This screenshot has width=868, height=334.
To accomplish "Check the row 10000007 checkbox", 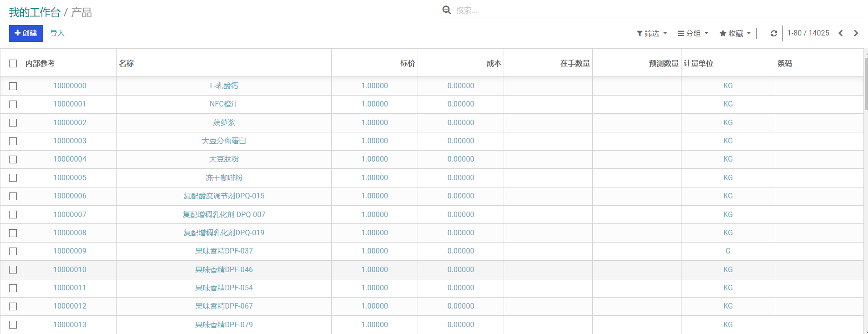I will point(13,215).
